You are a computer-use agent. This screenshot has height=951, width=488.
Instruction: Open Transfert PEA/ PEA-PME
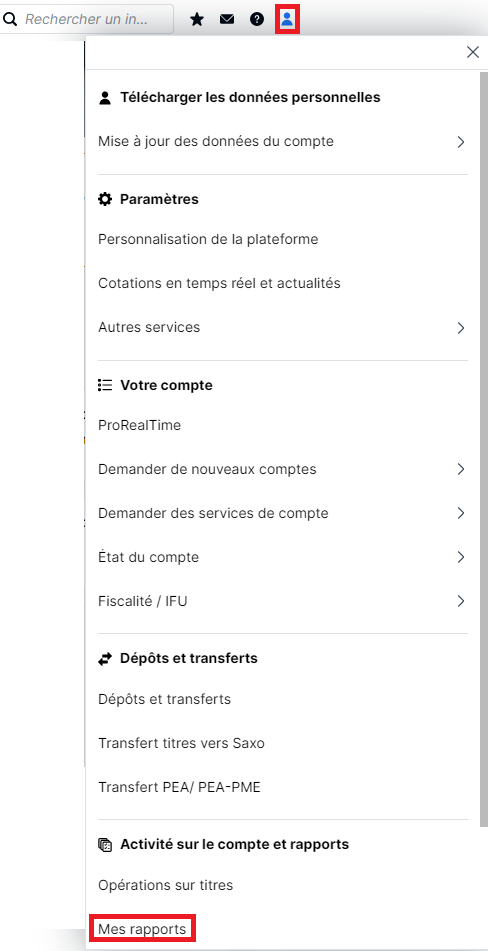click(179, 787)
